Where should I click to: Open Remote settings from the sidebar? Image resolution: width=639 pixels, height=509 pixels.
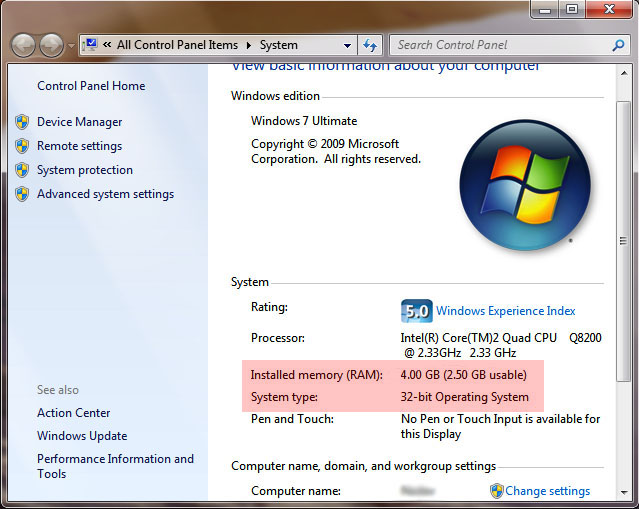point(79,146)
